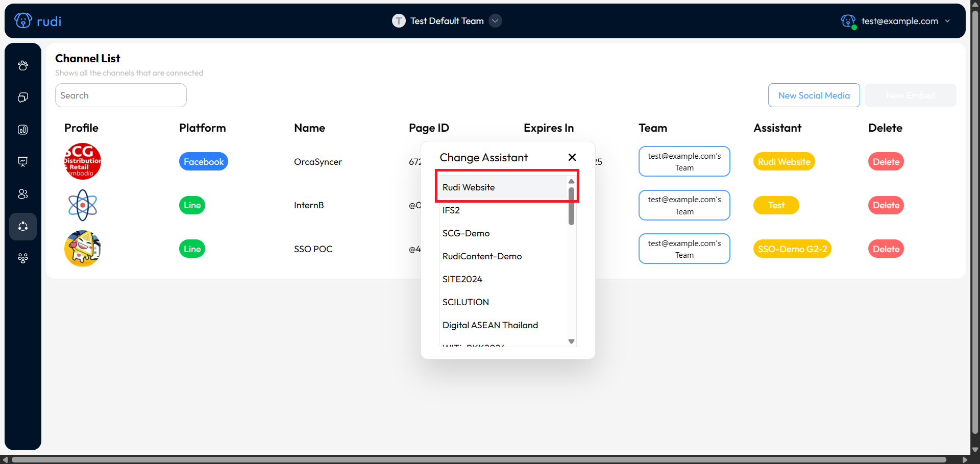This screenshot has width=980, height=464.
Task: Choose RudiContent-Demo assistant
Action: coord(503,256)
